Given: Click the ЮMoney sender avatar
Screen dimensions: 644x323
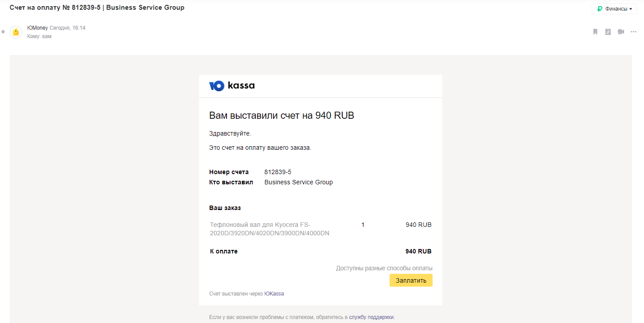Looking at the screenshot, I should click(x=16, y=32).
